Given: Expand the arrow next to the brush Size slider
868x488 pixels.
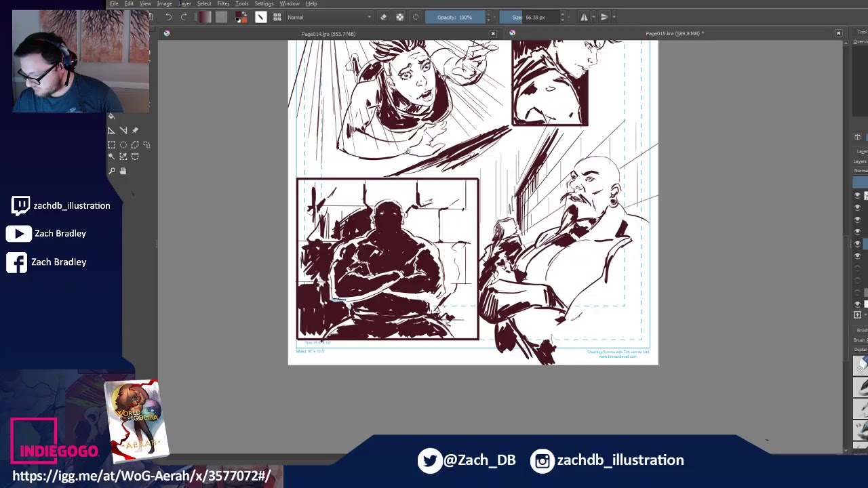Looking at the screenshot, I should point(562,18).
